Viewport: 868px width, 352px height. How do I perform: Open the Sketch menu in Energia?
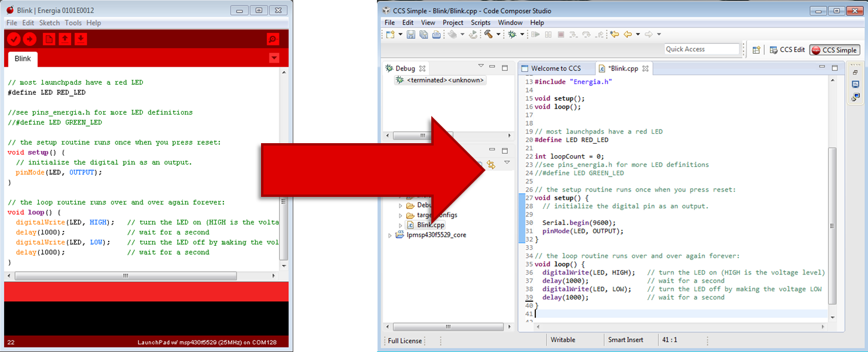tap(50, 23)
